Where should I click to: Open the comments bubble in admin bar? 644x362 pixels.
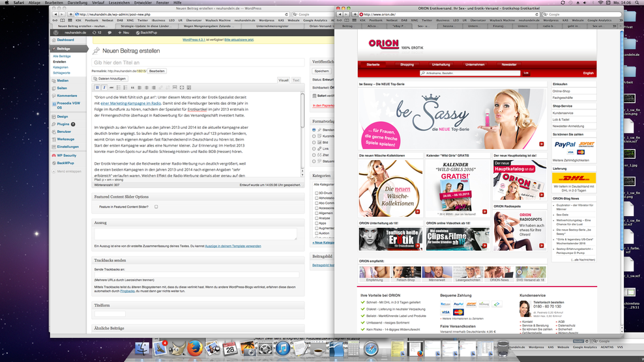[x=110, y=33]
